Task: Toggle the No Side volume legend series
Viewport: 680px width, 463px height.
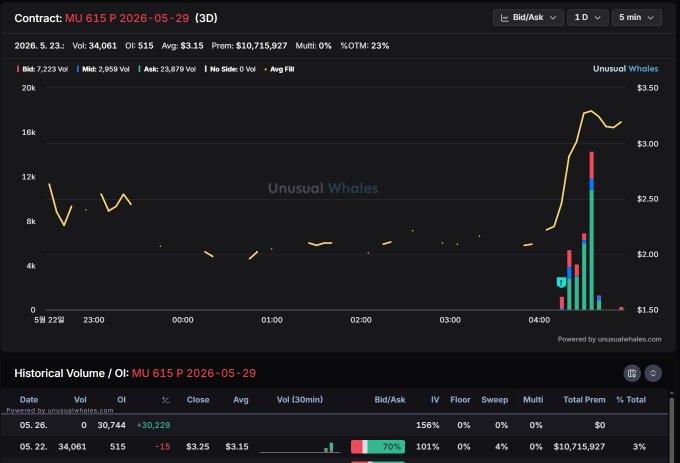Action: (x=230, y=69)
